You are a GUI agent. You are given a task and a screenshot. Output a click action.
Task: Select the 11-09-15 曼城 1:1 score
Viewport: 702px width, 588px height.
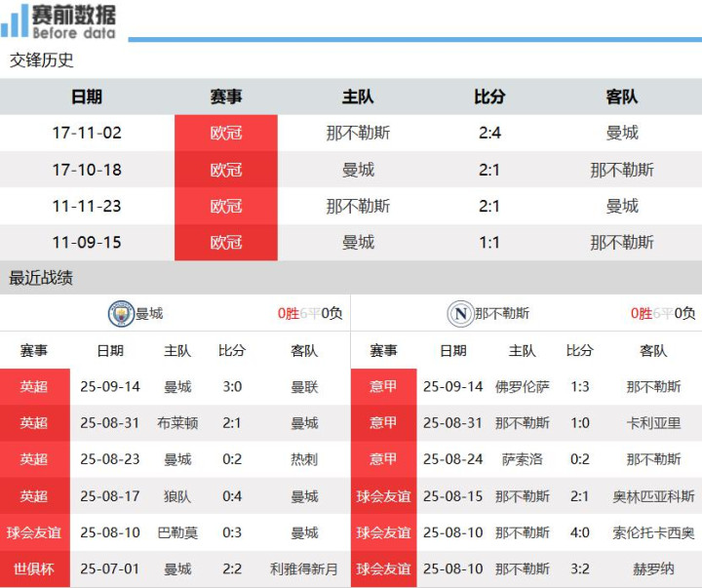click(489, 243)
